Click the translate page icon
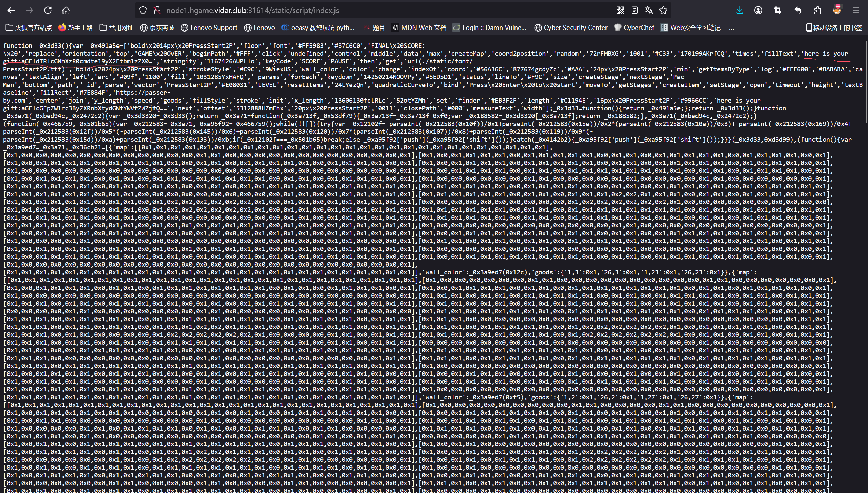Screen dimensions: 868x493 [x=649, y=10]
